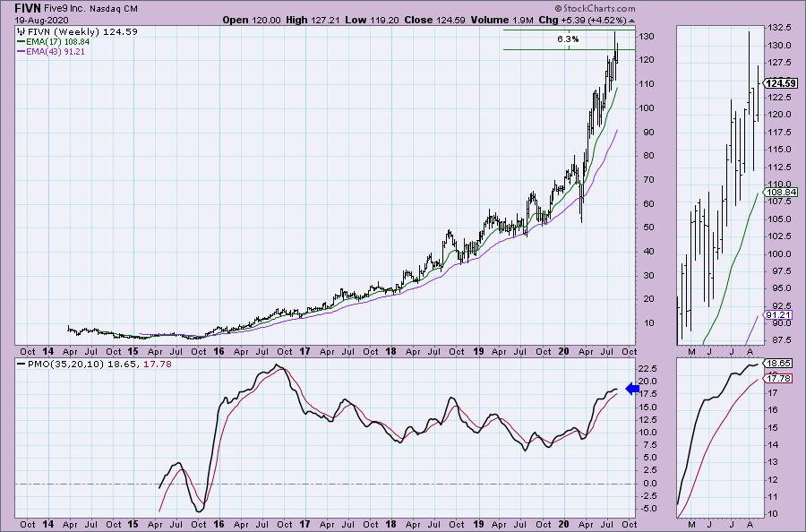Click year 14 on the price chart time axis
Screen dimensions: 806x532
click(47, 352)
